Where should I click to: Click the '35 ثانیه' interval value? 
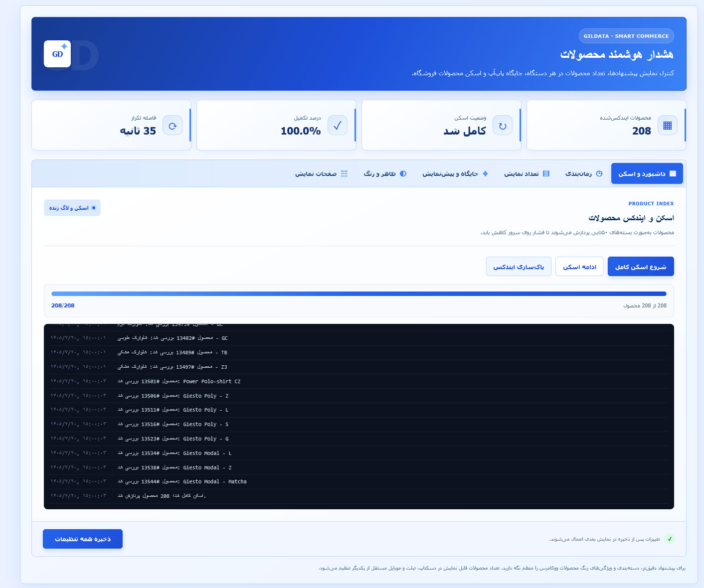(x=138, y=131)
